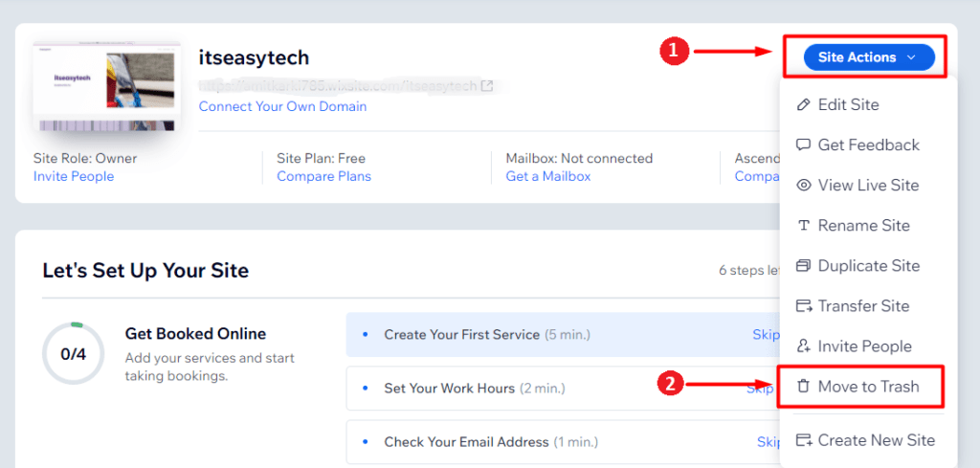Click the Get Booked Online heading

click(x=195, y=334)
